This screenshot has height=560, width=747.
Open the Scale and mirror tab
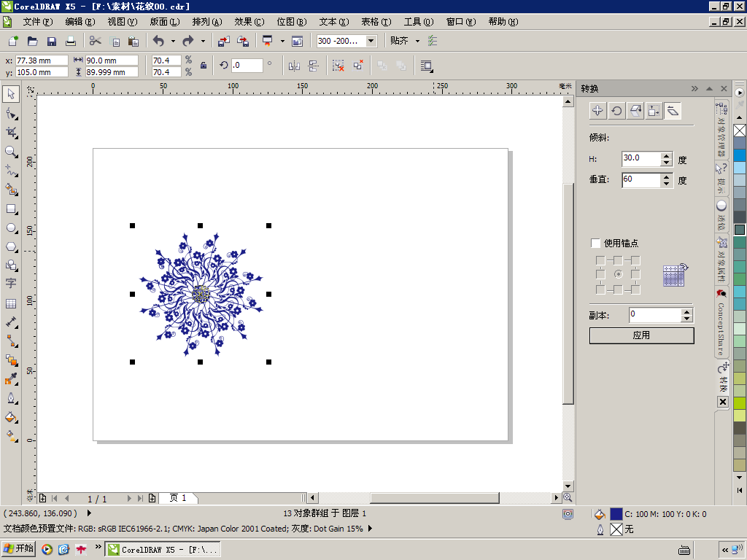coord(635,111)
